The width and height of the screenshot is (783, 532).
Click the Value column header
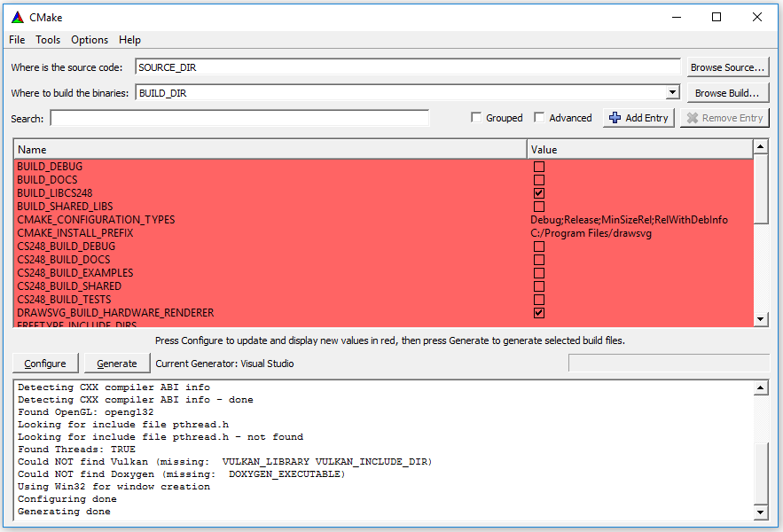pyautogui.click(x=640, y=149)
